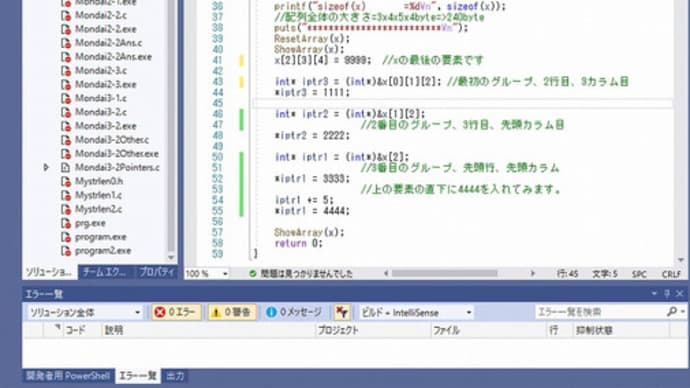
Task: Switch to the プロパティ tab
Action: point(157,272)
